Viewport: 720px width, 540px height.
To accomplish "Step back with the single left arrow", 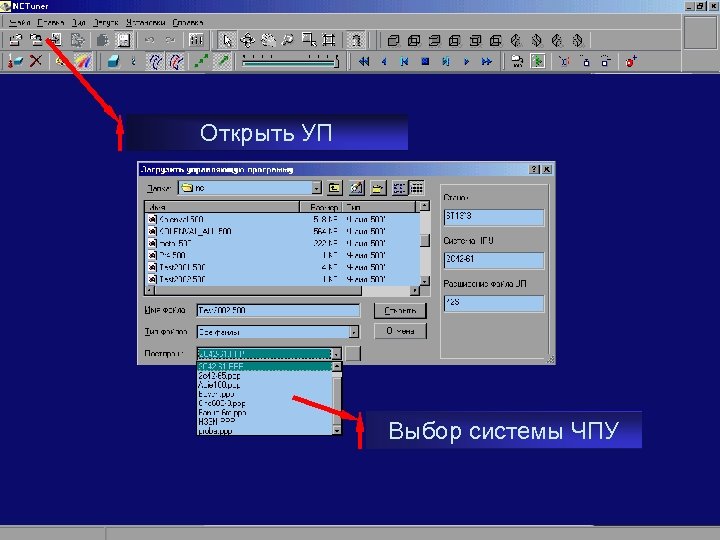I will point(384,61).
